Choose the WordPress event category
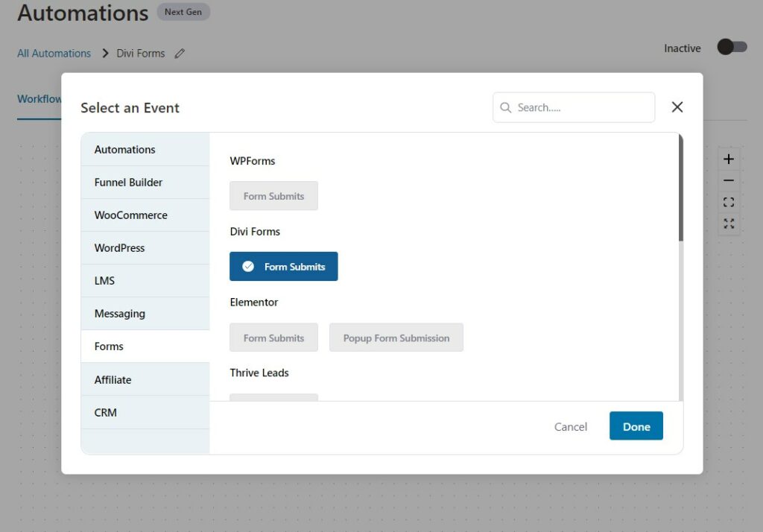Viewport: 763px width, 532px height. pyautogui.click(x=145, y=248)
